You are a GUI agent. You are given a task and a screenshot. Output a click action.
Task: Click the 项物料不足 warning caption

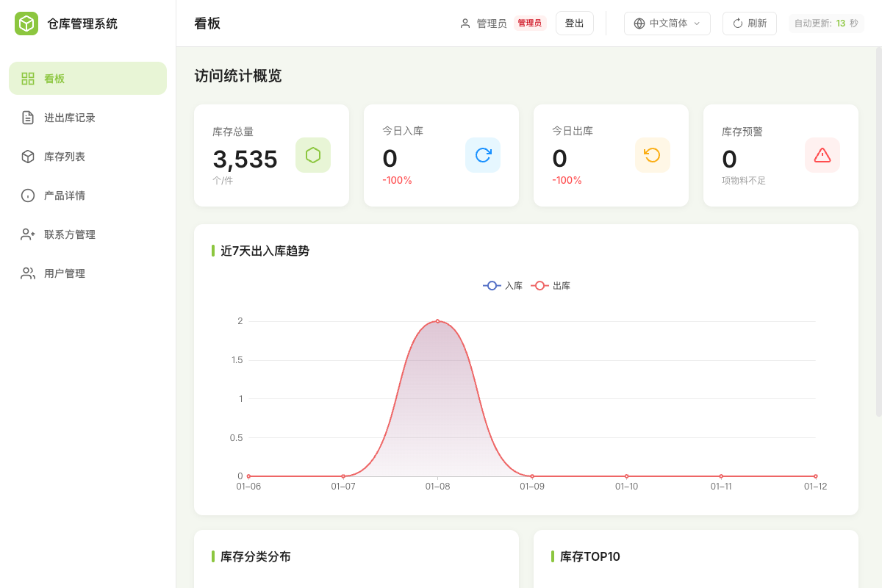pyautogui.click(x=744, y=180)
